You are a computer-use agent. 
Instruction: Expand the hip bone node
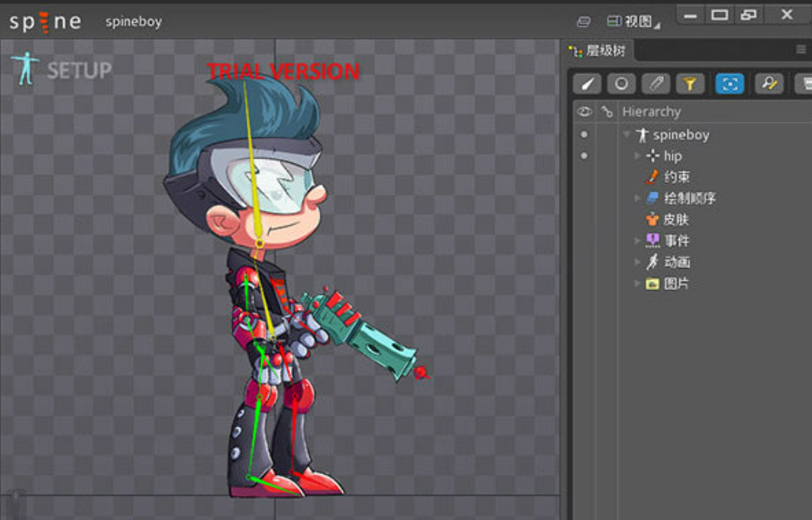point(638,156)
